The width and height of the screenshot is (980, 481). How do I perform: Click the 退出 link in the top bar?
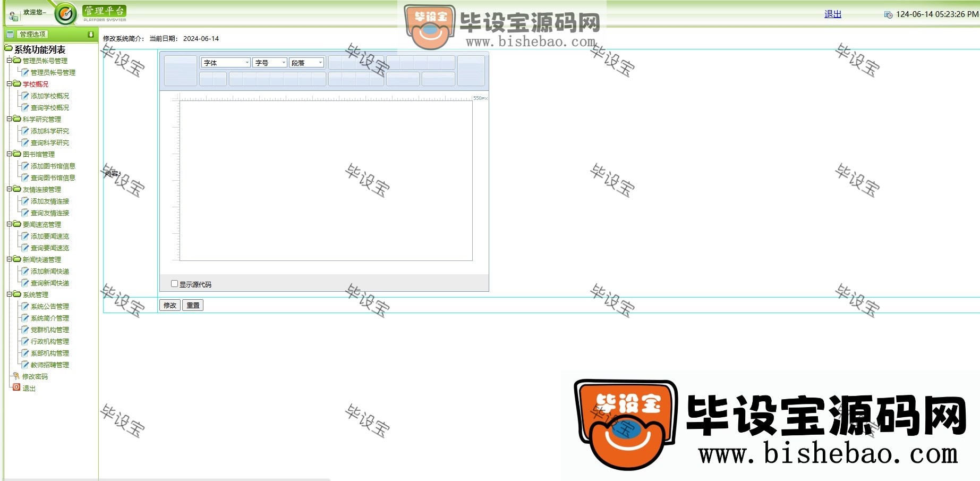tap(833, 14)
